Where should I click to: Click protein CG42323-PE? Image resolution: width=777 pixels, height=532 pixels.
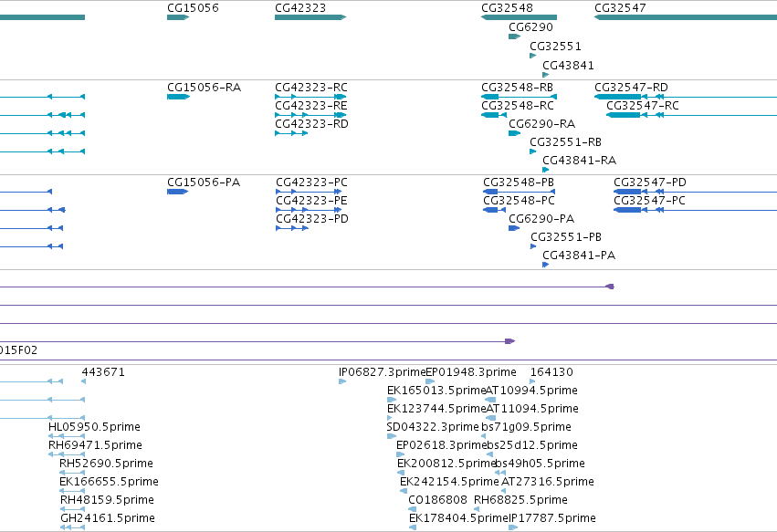click(x=309, y=210)
